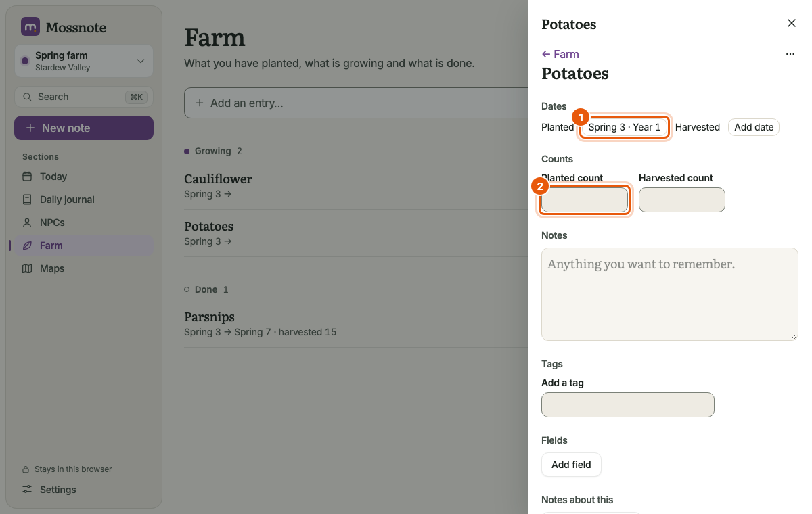The height and width of the screenshot is (514, 812).
Task: Focus the Harvested count field
Action: [682, 200]
